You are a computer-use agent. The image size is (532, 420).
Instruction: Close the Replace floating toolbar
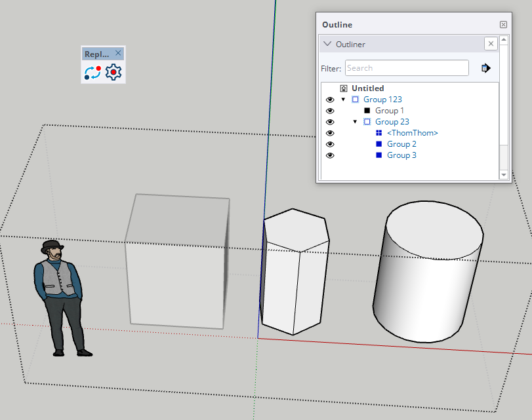[x=118, y=54]
